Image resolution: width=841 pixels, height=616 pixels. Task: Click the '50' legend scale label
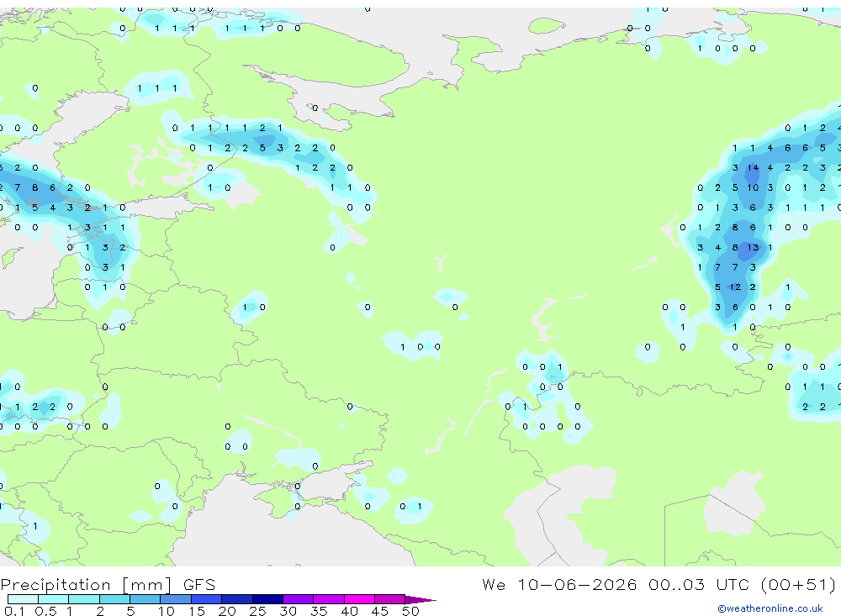tap(410, 611)
